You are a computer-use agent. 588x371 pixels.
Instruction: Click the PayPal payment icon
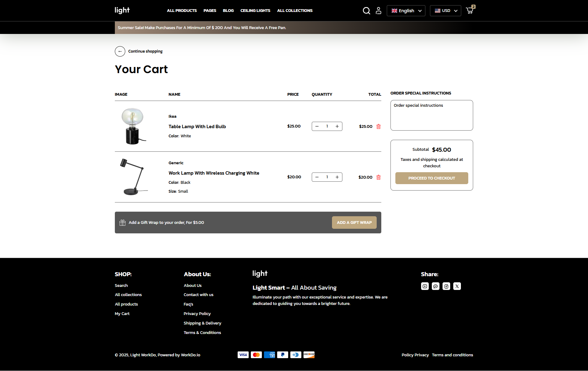[x=282, y=355]
